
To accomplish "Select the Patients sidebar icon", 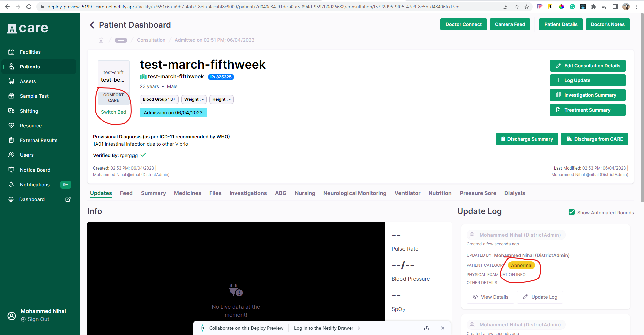I will [12, 66].
